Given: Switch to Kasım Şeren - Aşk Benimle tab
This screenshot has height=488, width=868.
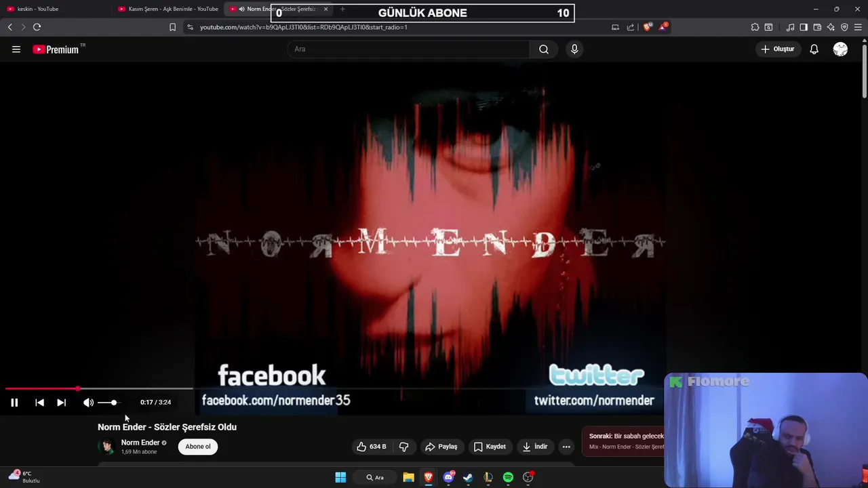Looking at the screenshot, I should [x=168, y=9].
